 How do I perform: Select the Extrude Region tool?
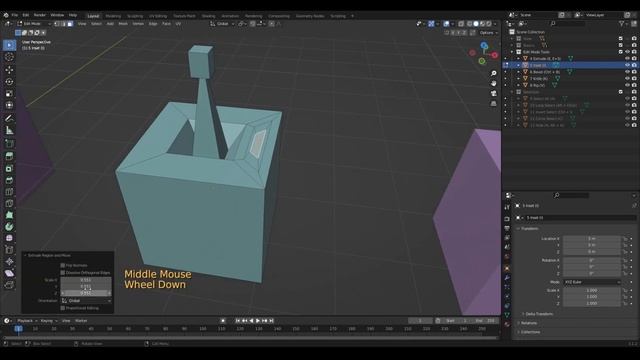pos(9,156)
